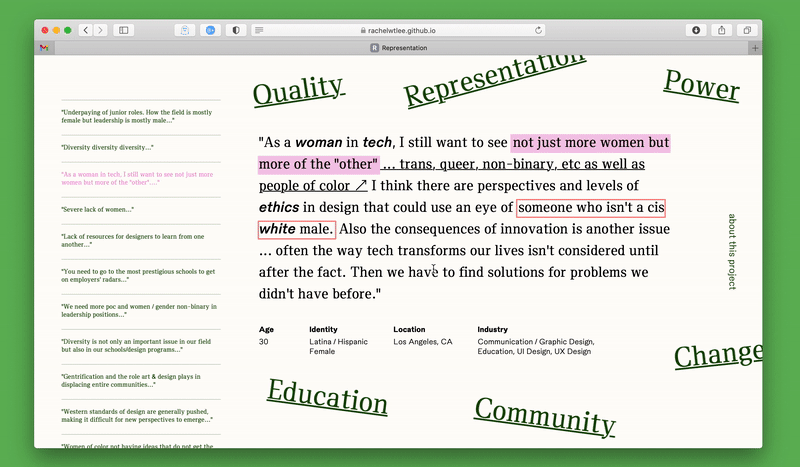Click the highlighted 'not just more women but' text

tap(590, 142)
